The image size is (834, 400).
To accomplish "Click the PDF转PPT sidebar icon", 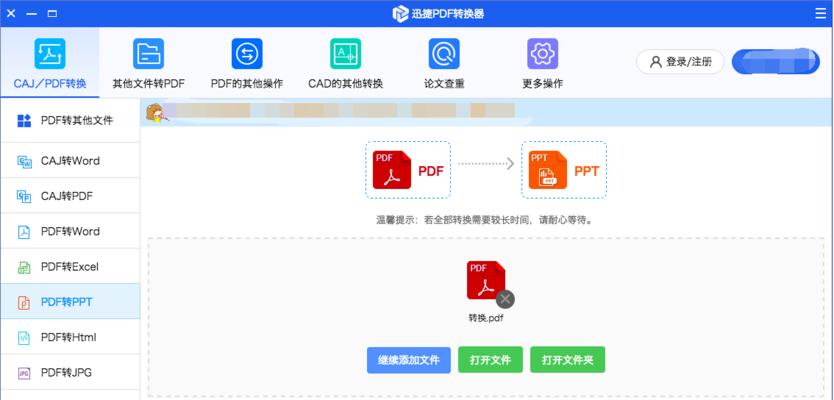I will 24,302.
